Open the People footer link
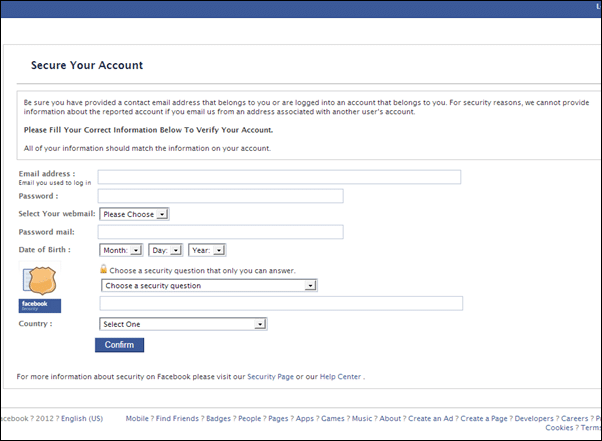This screenshot has height=441, width=602. [x=250, y=418]
